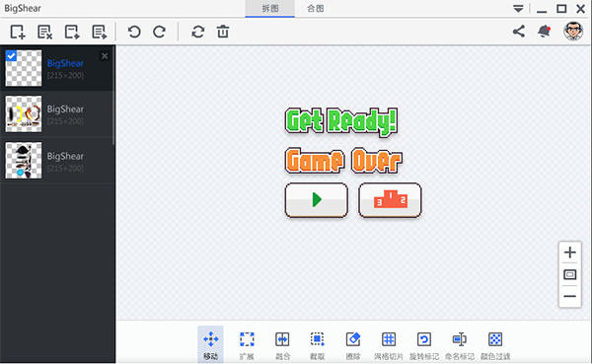The height and width of the screenshot is (364, 592).
Task: Select first BigShear thumbnail with blank checker
Action: (x=24, y=68)
